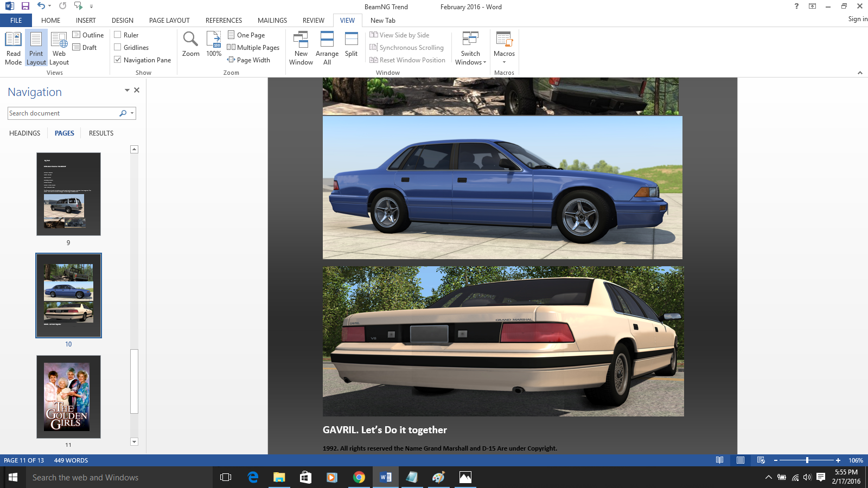This screenshot has height=488, width=868.
Task: Set zoom to 100% icon
Action: (214, 44)
